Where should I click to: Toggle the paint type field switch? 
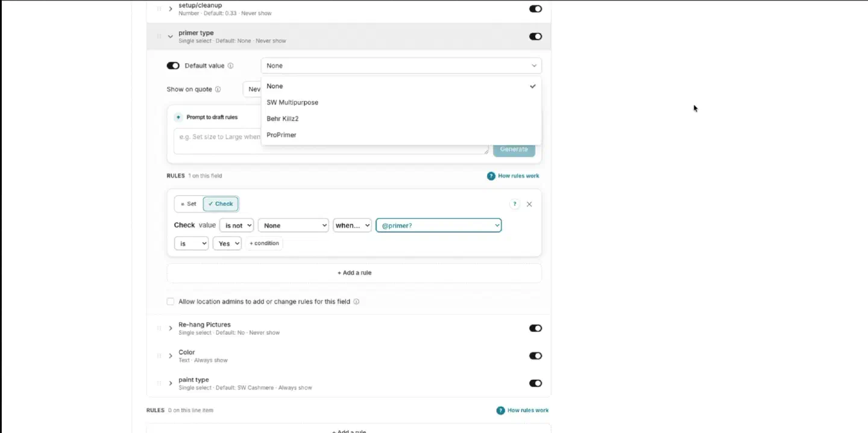pos(535,384)
